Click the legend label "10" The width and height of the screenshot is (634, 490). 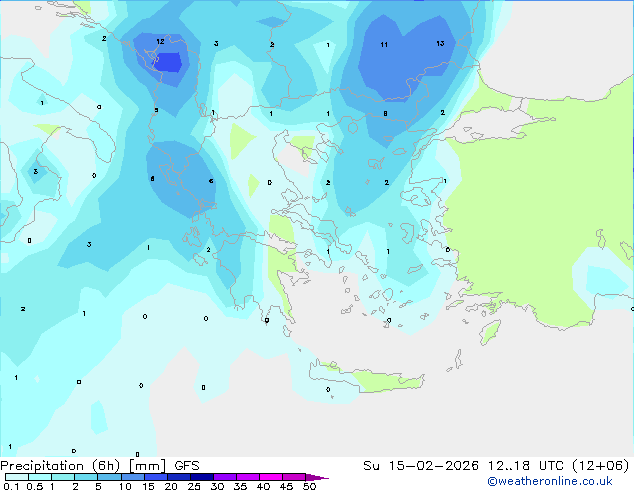click(125, 486)
